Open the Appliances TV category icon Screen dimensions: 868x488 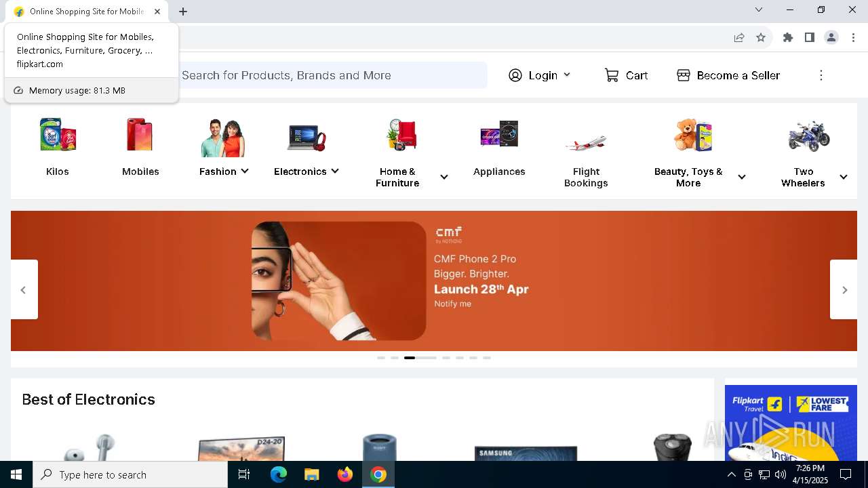click(x=499, y=135)
